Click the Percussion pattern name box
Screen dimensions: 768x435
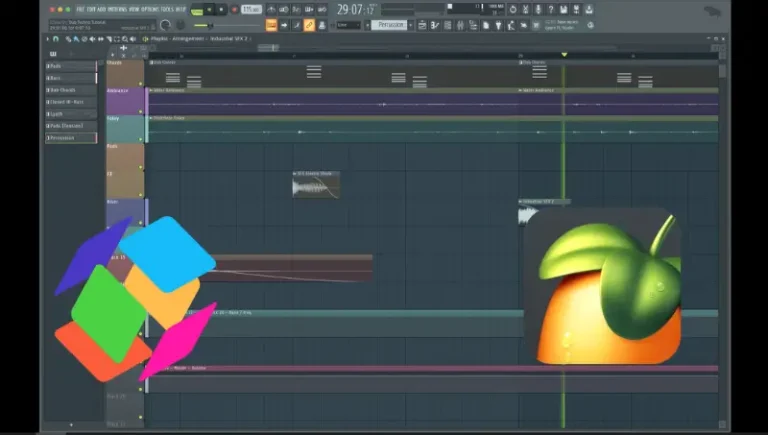(x=390, y=25)
